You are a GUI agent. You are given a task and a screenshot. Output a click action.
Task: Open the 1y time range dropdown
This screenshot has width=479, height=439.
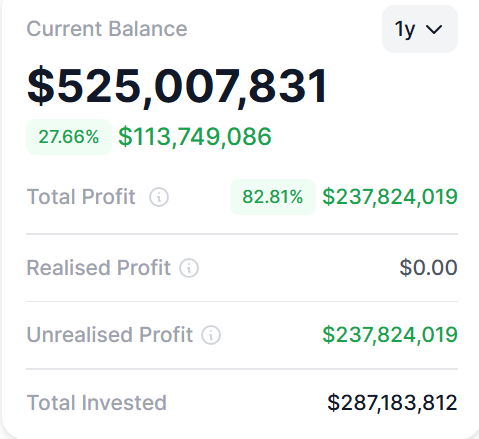[x=420, y=29]
